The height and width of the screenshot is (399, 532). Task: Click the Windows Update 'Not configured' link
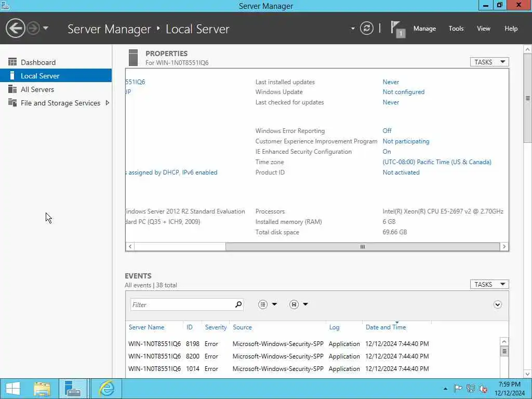[403, 92]
